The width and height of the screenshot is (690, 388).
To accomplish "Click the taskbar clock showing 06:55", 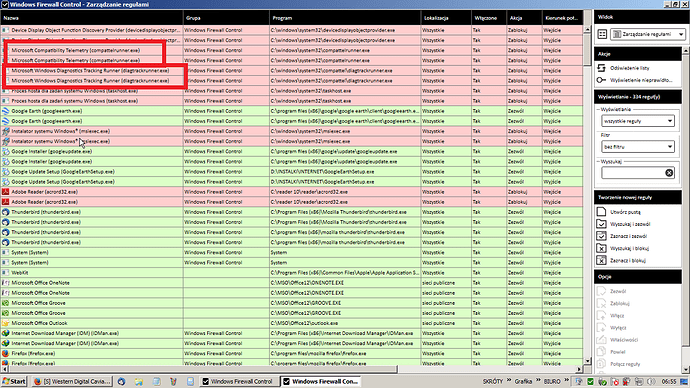I will [669, 381].
